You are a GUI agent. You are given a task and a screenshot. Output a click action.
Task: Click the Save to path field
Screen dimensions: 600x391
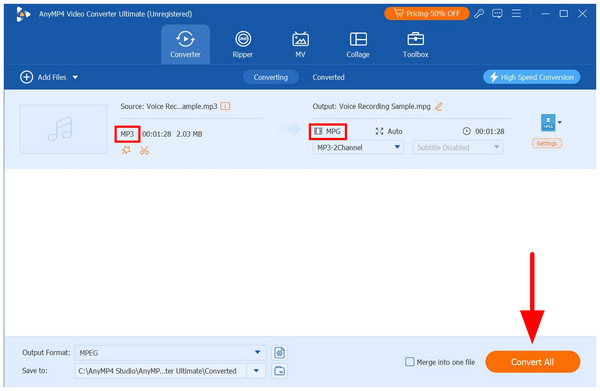tap(161, 371)
